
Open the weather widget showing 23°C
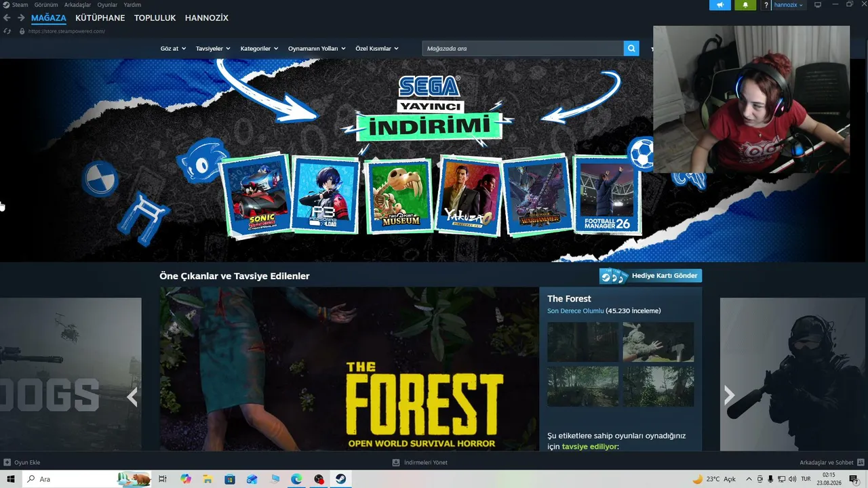pos(714,479)
